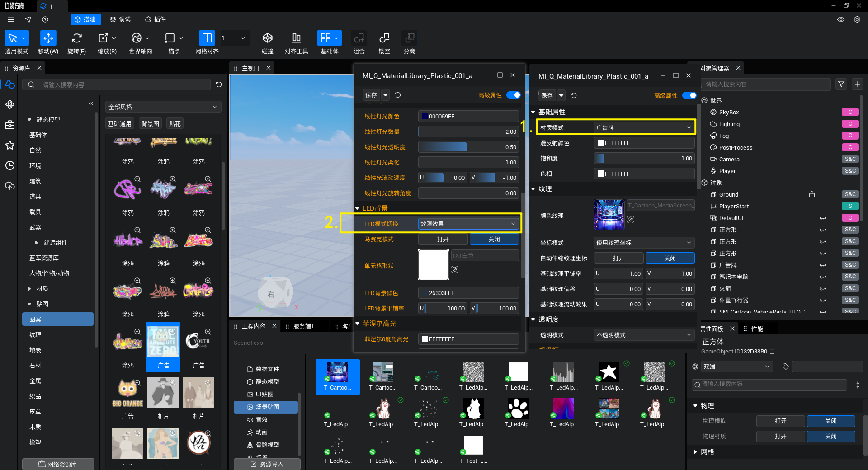Add new object with plus icon

click(858, 84)
